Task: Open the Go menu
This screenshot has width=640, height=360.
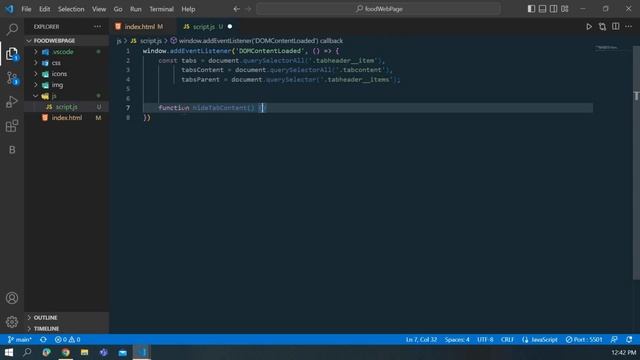Action: 118,9
